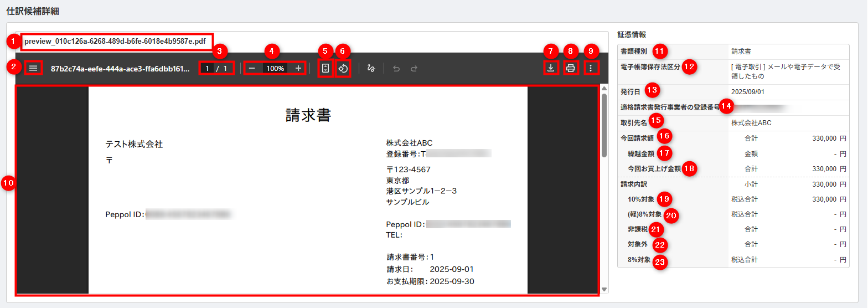Click the 100% zoom level field
The image size is (868, 308).
pyautogui.click(x=275, y=68)
